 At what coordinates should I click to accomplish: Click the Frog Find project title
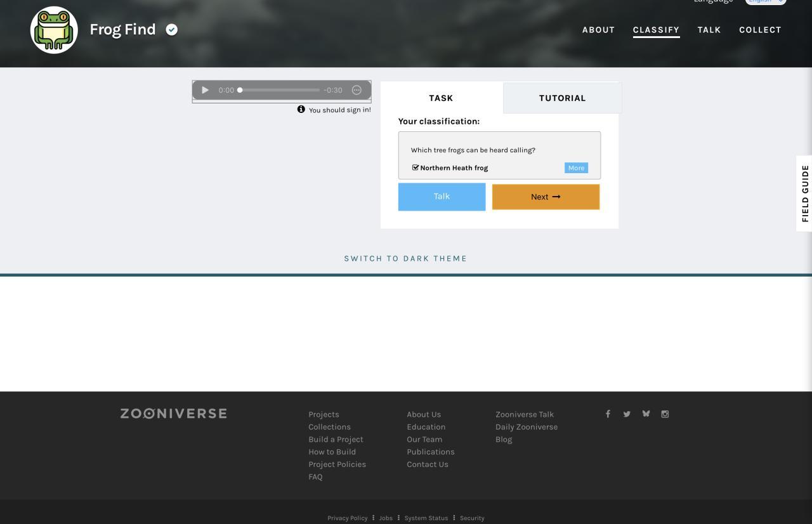[x=122, y=30]
